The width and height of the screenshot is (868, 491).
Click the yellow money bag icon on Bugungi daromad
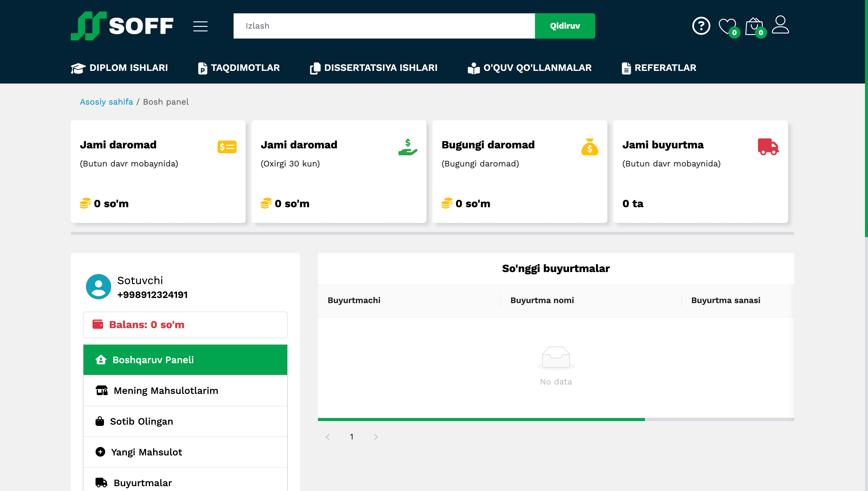589,147
